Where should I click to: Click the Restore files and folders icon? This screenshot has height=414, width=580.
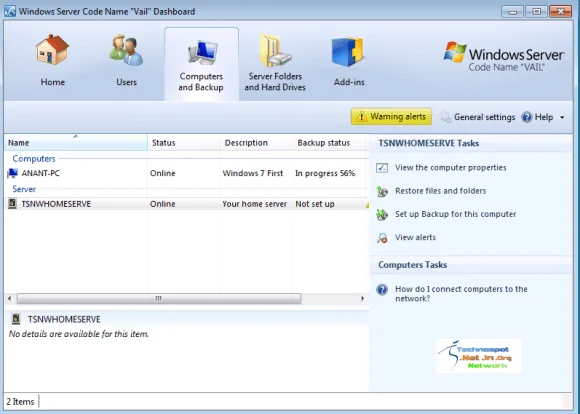pos(382,191)
